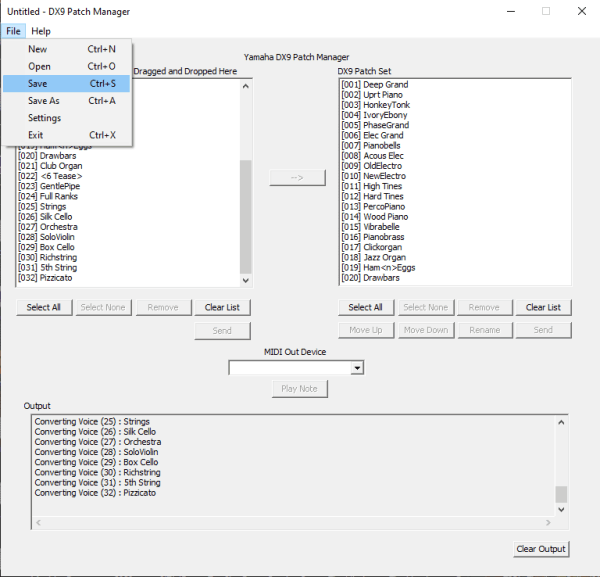Click the arrow transfer button between lists

pyautogui.click(x=298, y=177)
